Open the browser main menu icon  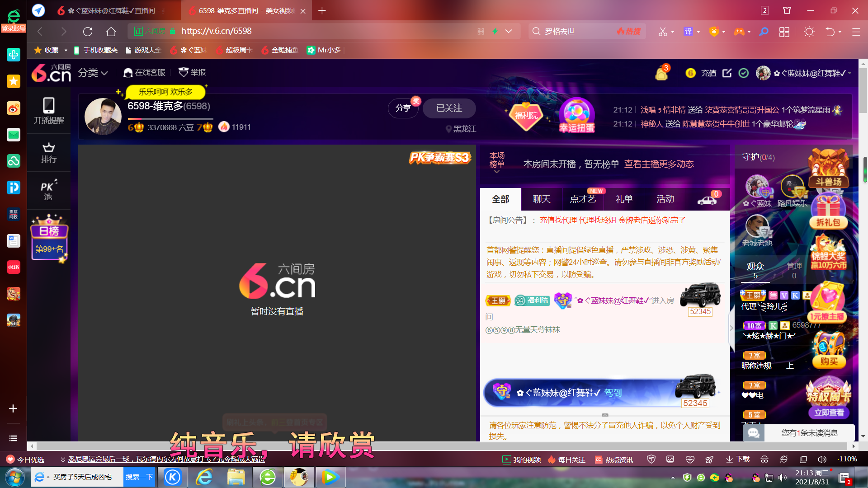[856, 32]
